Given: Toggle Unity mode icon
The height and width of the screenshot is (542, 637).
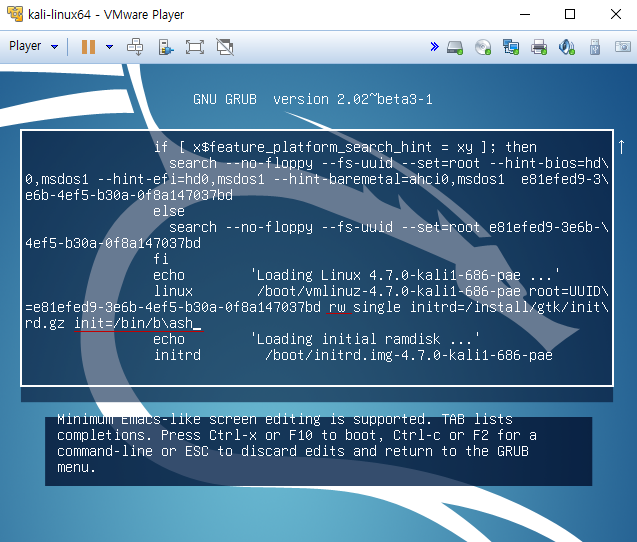Looking at the screenshot, I should 225,47.
